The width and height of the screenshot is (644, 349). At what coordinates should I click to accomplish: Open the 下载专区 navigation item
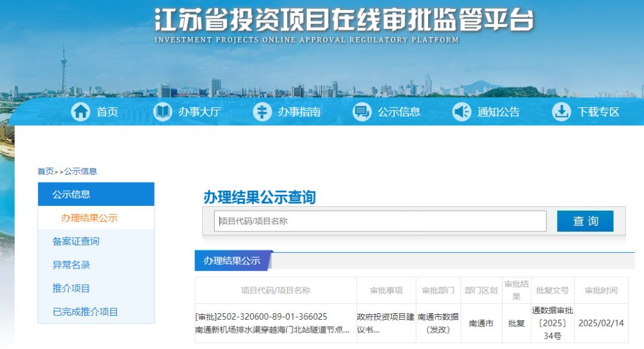coord(599,112)
